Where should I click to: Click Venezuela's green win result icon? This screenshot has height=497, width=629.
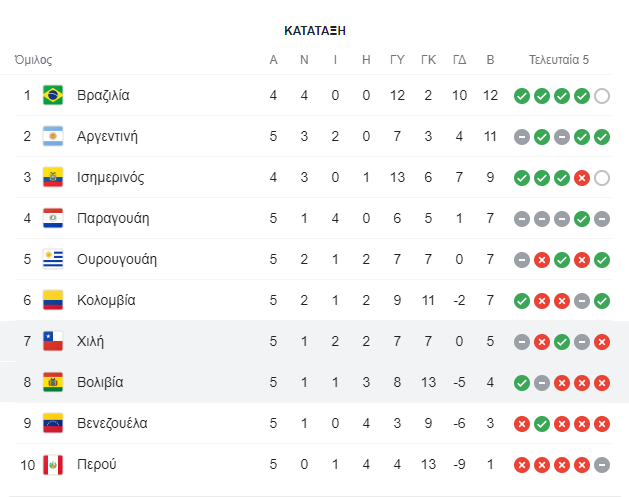tap(542, 424)
